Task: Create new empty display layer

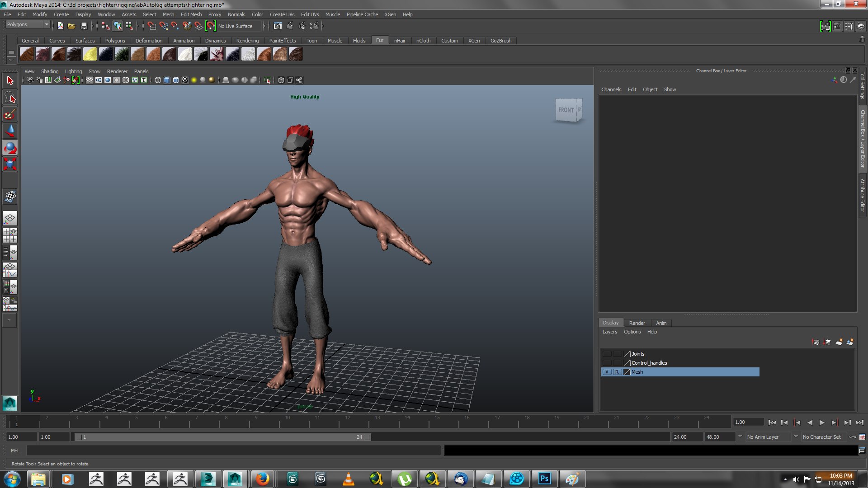Action: click(x=839, y=342)
